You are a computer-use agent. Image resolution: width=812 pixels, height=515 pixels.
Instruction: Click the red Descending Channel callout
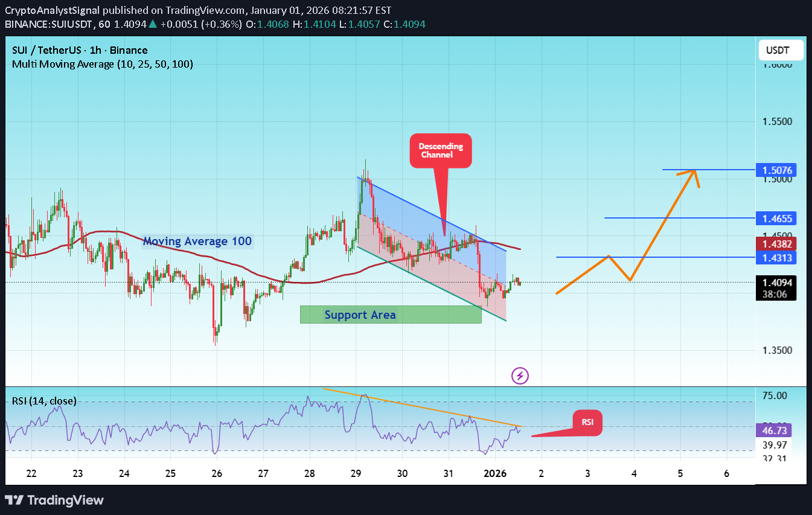441,150
